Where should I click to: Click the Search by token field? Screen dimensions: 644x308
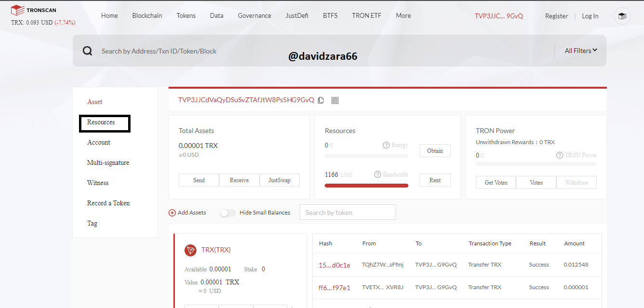[348, 212]
